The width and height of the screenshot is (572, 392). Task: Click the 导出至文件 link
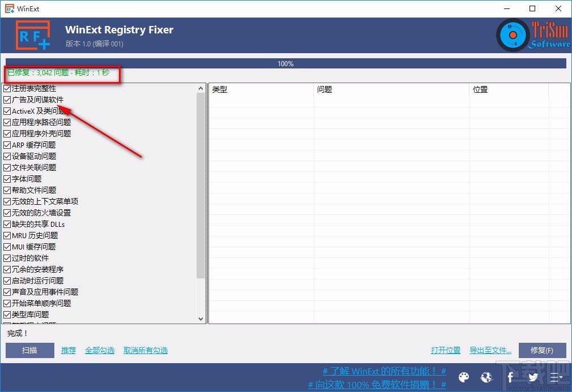(x=490, y=350)
